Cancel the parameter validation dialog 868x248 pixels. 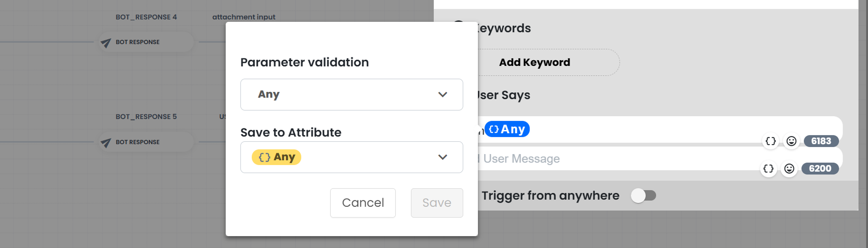point(363,203)
